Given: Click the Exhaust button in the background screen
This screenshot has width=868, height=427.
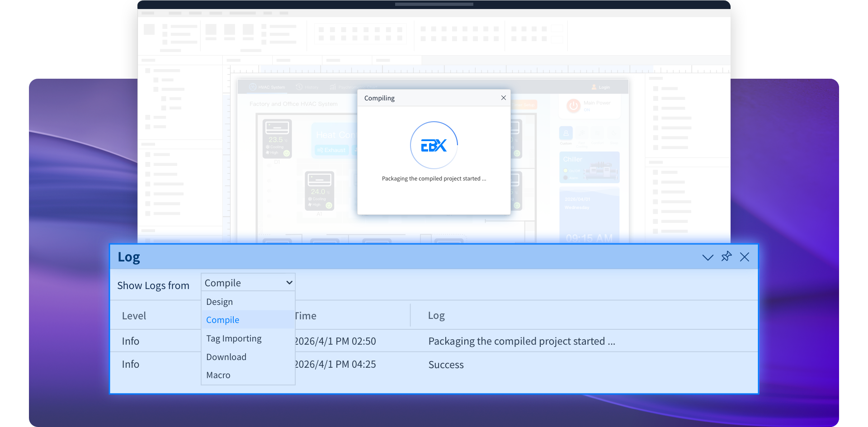Looking at the screenshot, I should coord(331,150).
